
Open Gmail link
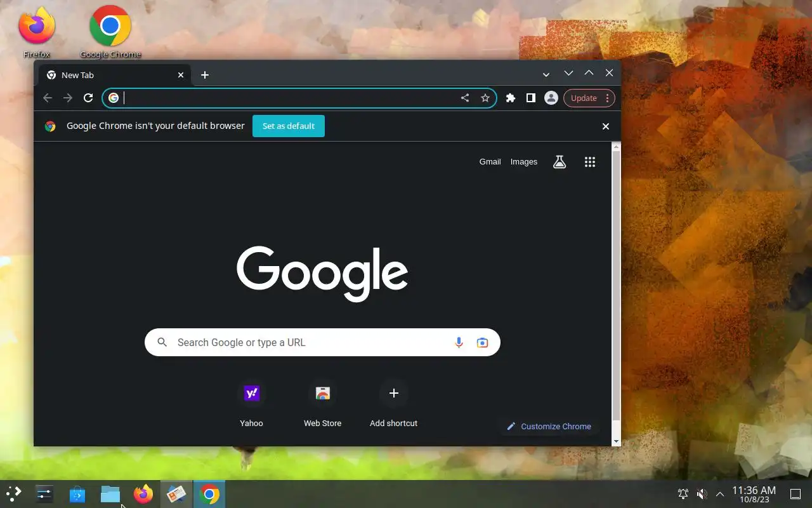click(490, 162)
